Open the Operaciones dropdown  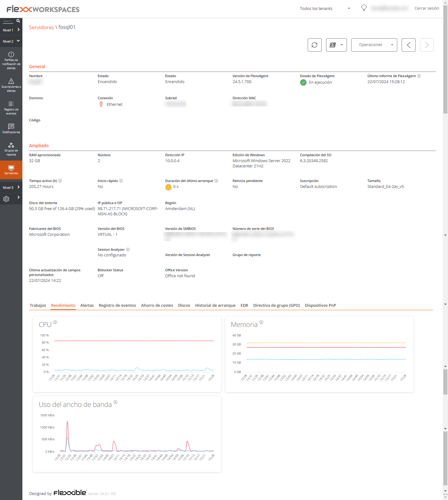374,45
